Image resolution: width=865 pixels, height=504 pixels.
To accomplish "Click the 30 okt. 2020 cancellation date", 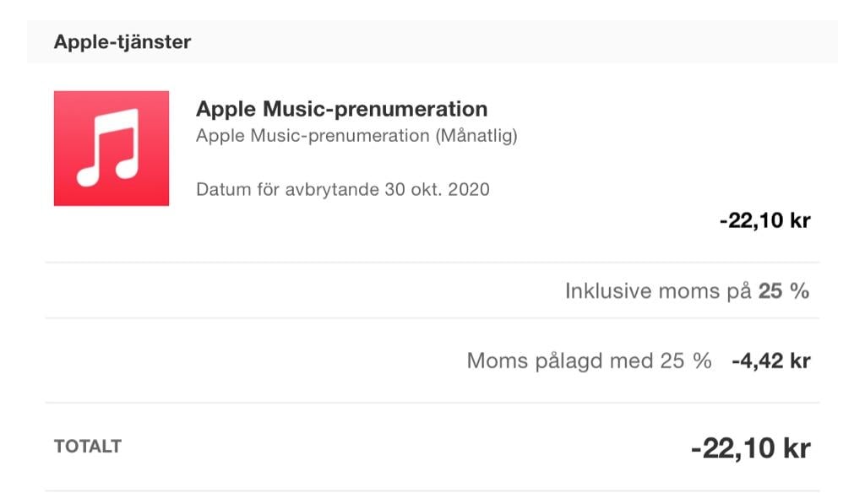I will [x=437, y=190].
